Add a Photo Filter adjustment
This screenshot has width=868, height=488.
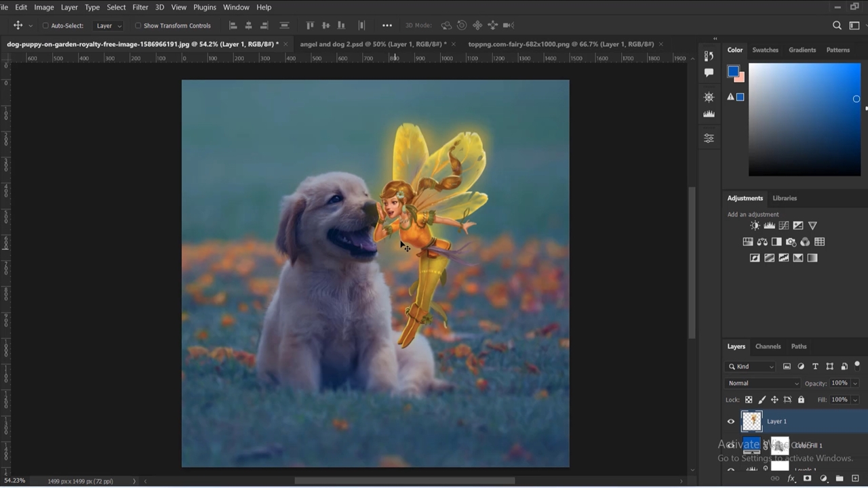(791, 242)
